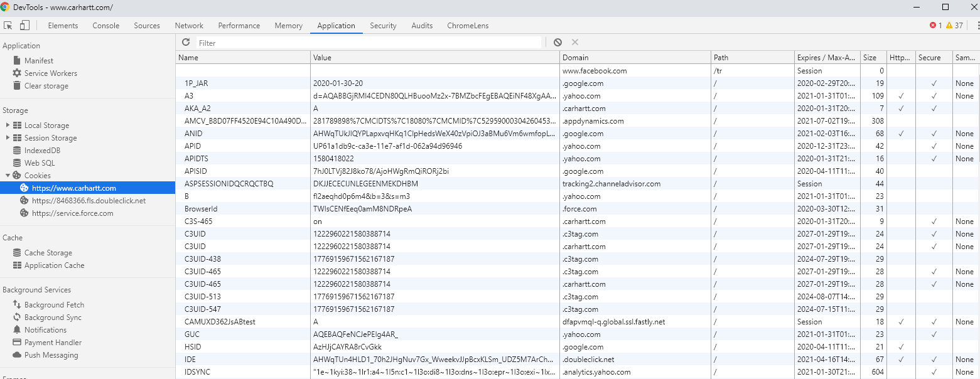Select the Service Workers gear icon

[x=17, y=73]
